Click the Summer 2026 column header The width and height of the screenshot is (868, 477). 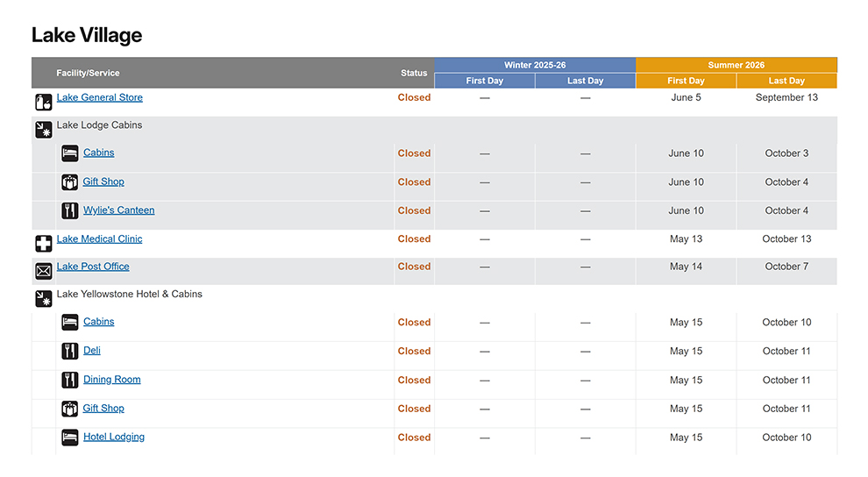(736, 65)
